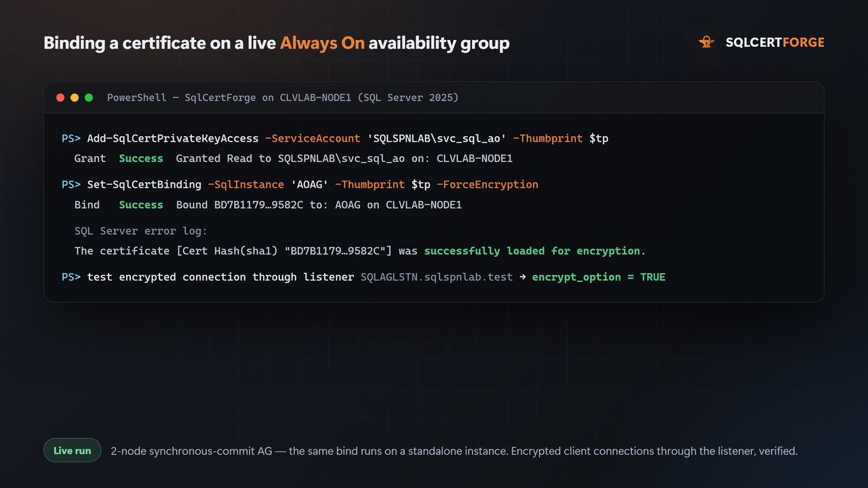Click the green maximize dot of terminal

(89, 98)
